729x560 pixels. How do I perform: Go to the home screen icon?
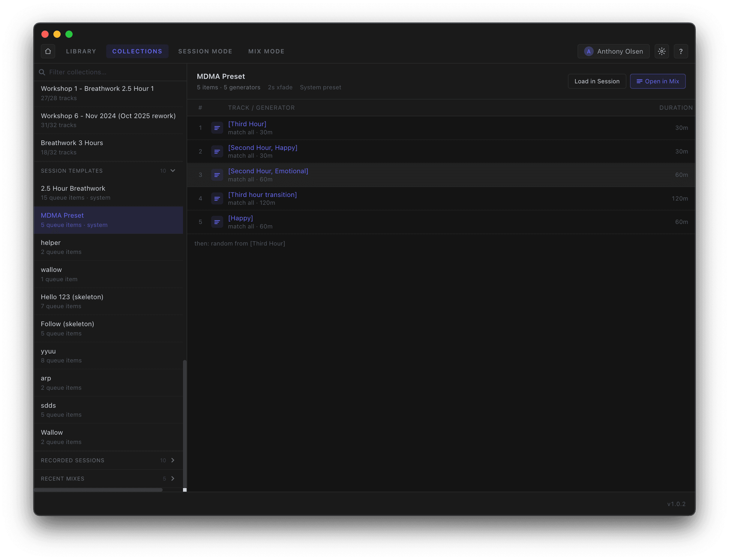pos(48,51)
